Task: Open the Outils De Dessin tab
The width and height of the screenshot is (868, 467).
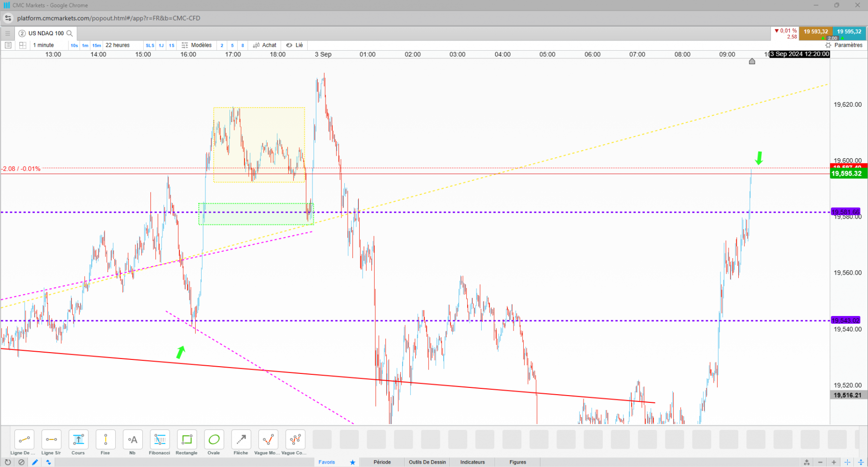Action: point(427,462)
